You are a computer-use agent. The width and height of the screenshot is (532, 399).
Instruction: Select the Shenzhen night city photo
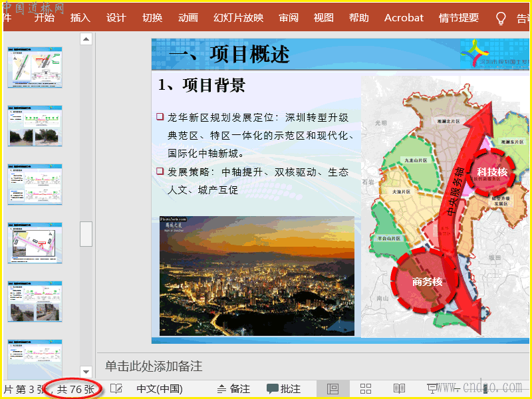click(257, 276)
